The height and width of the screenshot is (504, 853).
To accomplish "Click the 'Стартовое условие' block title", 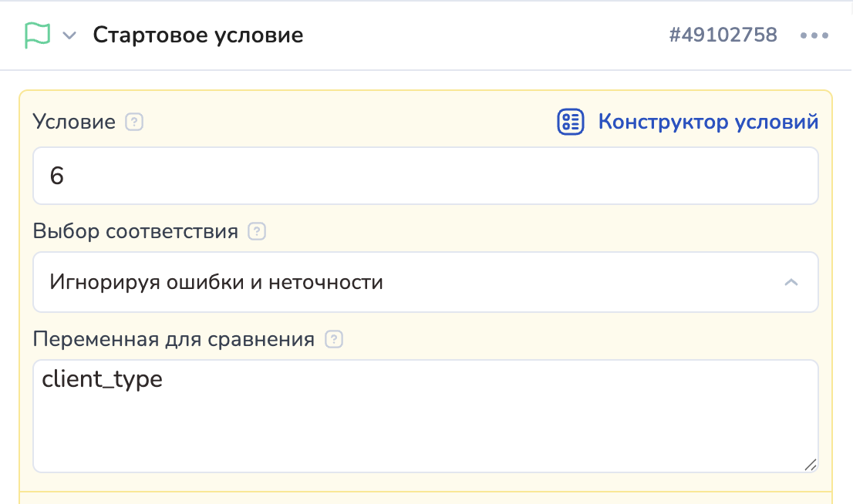I will click(198, 35).
